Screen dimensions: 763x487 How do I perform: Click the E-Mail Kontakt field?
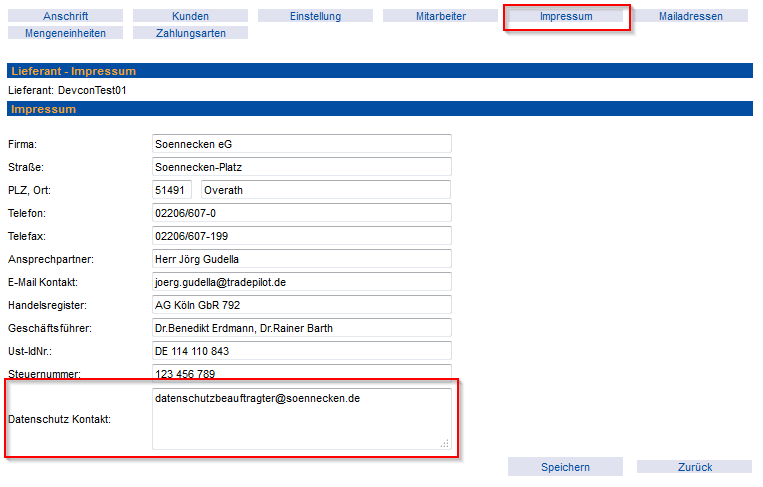[302, 282]
